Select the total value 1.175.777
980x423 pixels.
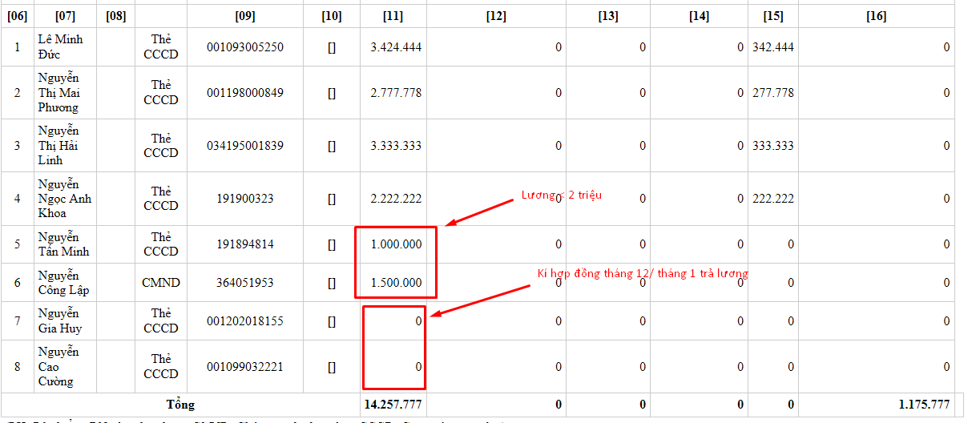click(922, 405)
